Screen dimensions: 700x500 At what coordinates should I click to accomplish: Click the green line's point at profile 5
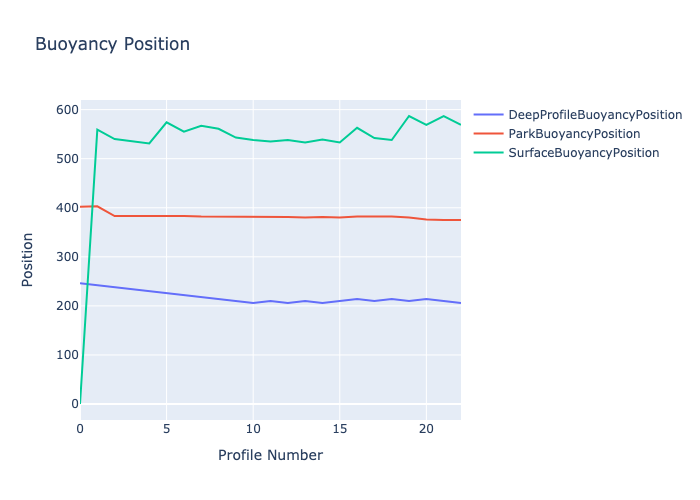167,122
